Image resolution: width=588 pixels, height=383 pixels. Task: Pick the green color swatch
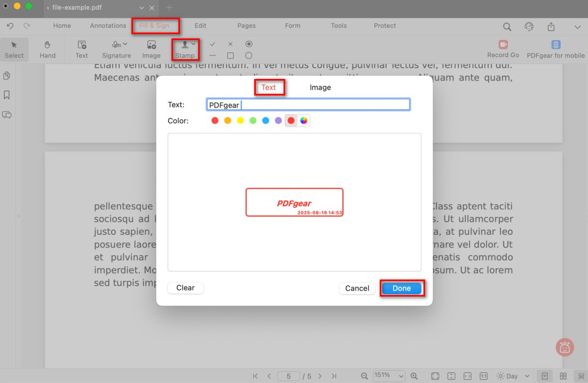(253, 121)
